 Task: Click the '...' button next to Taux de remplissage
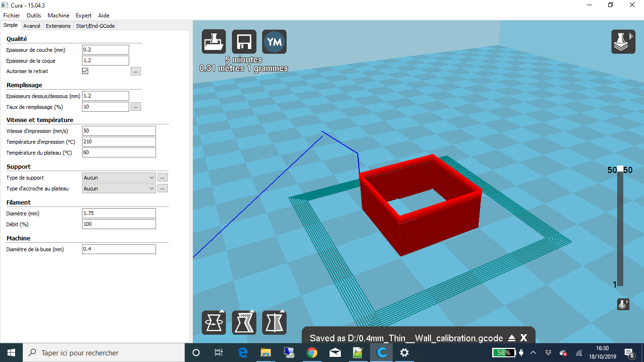coord(136,107)
